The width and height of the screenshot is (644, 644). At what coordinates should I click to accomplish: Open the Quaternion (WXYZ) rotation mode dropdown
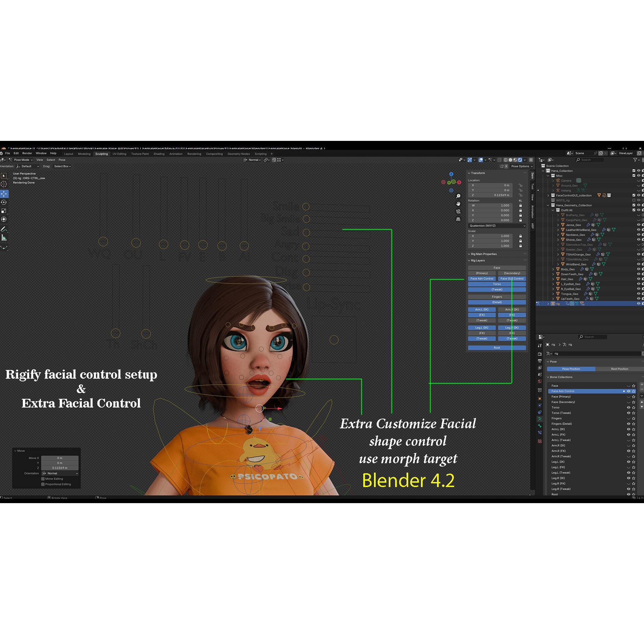(x=497, y=225)
